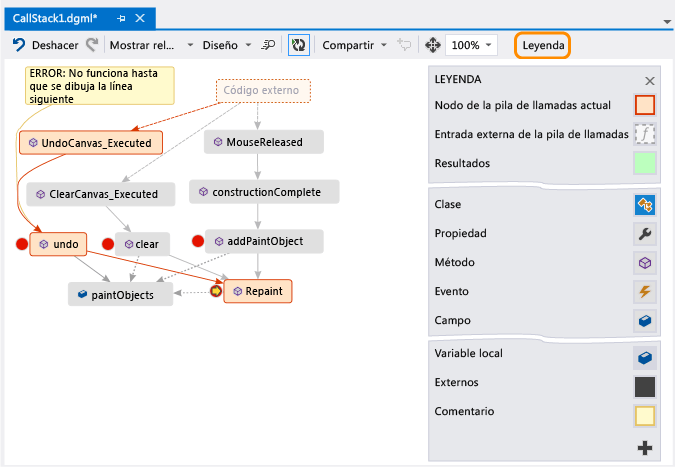
Task: Click the Resultados green color swatch
Action: 645,163
